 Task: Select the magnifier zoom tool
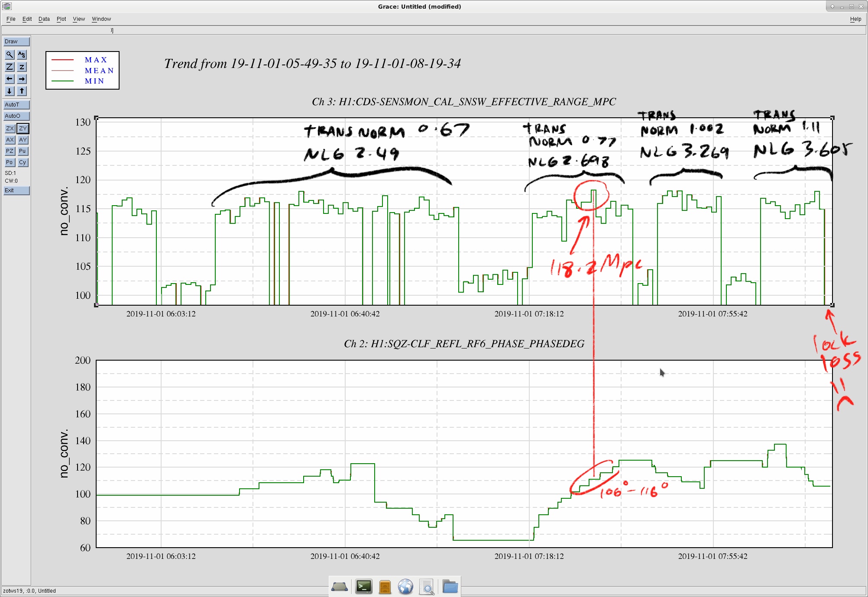pyautogui.click(x=10, y=55)
